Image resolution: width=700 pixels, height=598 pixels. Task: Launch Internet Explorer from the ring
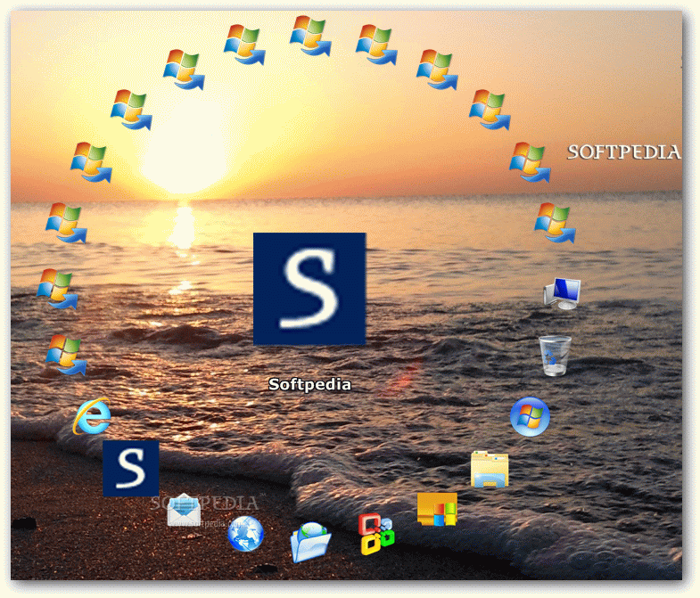click(x=92, y=416)
